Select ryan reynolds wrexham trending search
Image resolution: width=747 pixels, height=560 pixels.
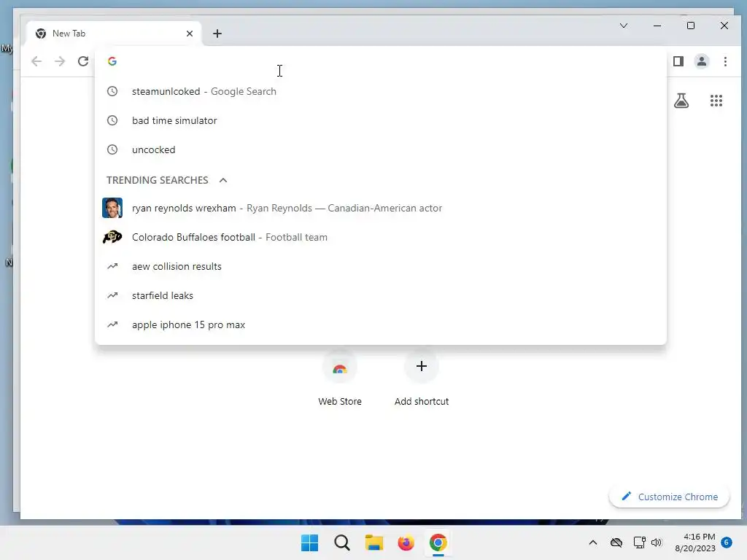pyautogui.click(x=381, y=208)
